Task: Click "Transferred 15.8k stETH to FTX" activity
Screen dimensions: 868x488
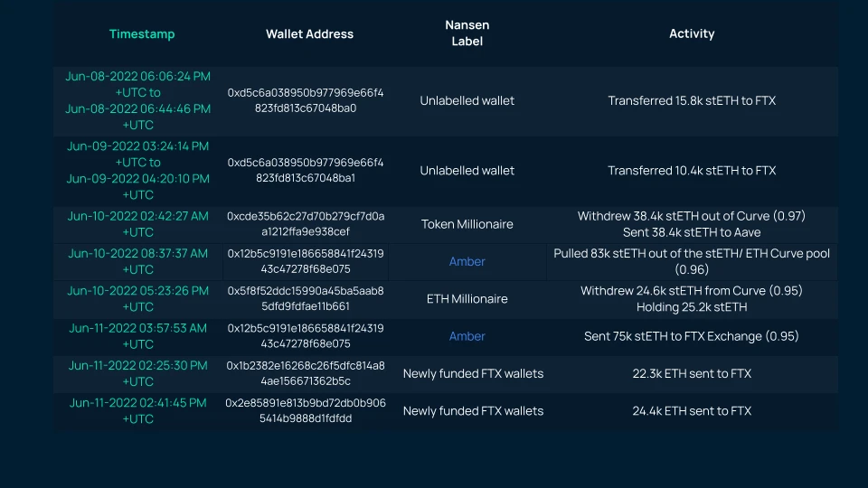Action: pos(692,100)
